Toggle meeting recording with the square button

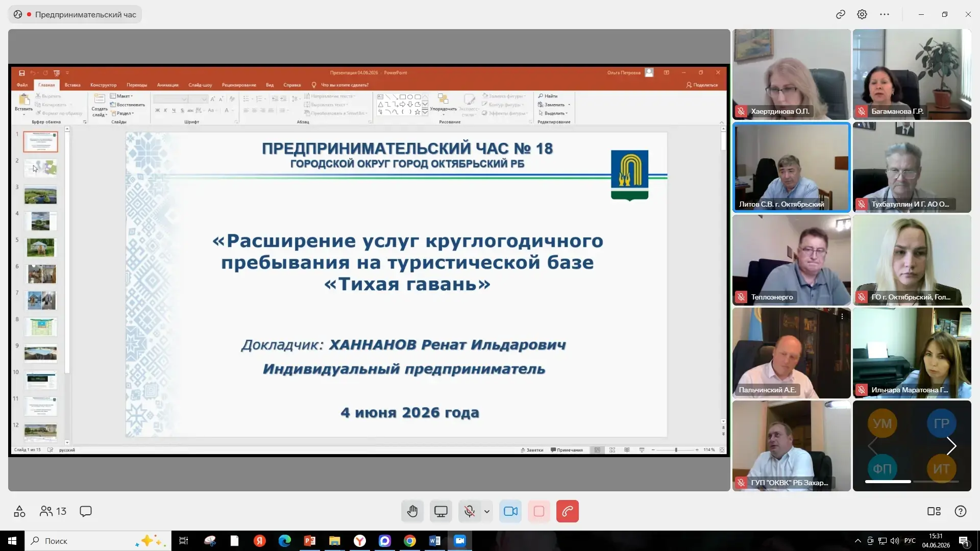tap(539, 511)
